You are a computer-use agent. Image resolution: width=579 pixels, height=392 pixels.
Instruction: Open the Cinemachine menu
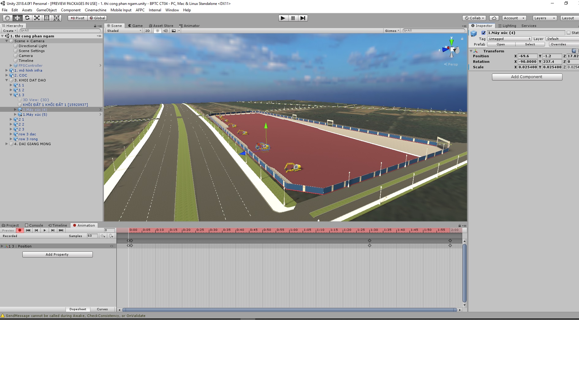coord(96,10)
